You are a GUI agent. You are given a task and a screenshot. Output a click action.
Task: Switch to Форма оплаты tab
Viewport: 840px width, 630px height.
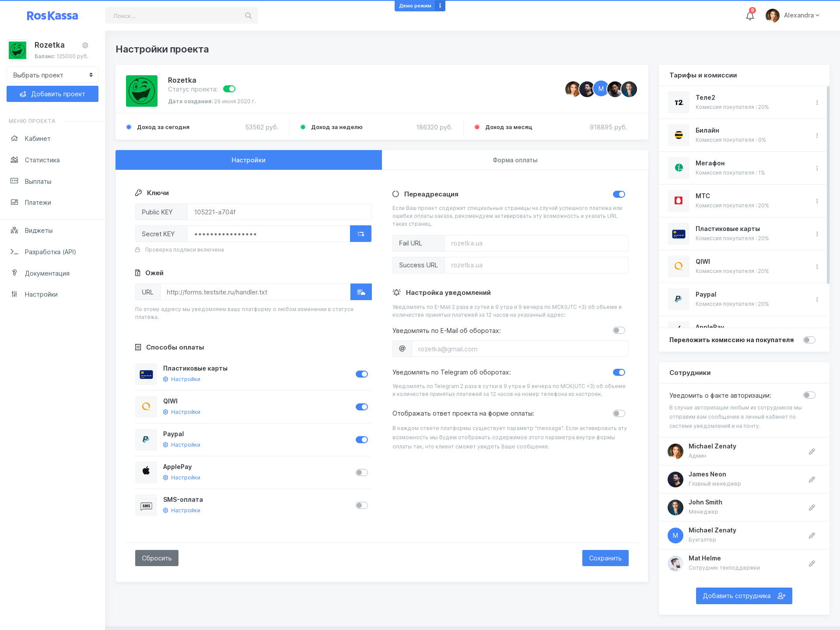point(514,160)
